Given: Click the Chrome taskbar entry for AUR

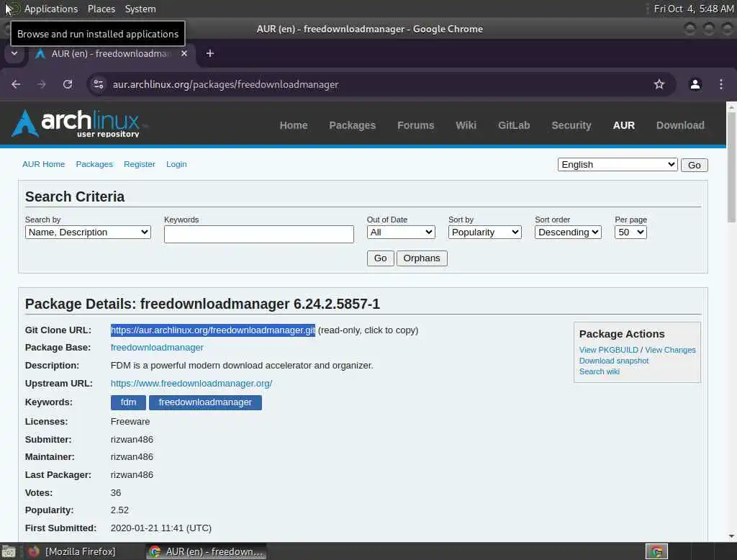Looking at the screenshot, I should pos(206,551).
